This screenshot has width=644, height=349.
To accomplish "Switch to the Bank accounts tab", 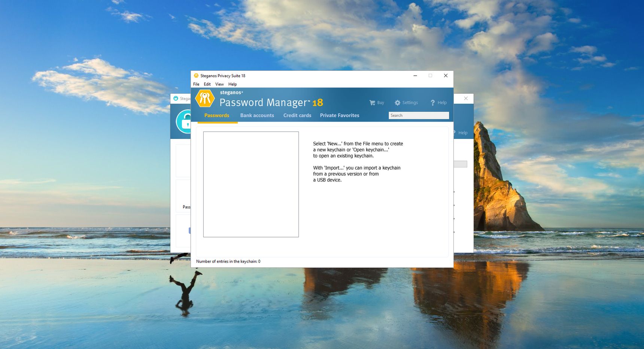I will (257, 115).
